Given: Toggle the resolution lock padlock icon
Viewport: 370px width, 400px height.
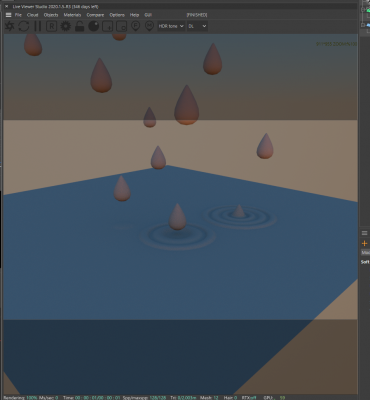Looking at the screenshot, I should (x=79, y=26).
